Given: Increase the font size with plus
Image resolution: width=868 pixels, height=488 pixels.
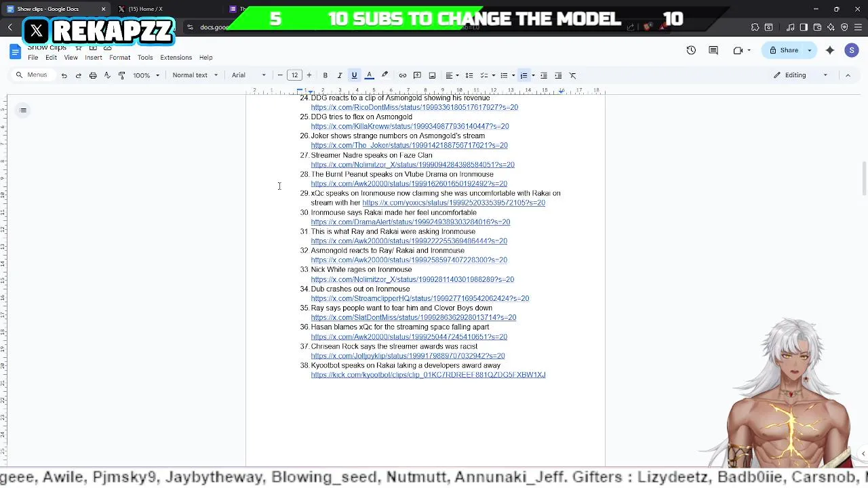Looking at the screenshot, I should (309, 75).
